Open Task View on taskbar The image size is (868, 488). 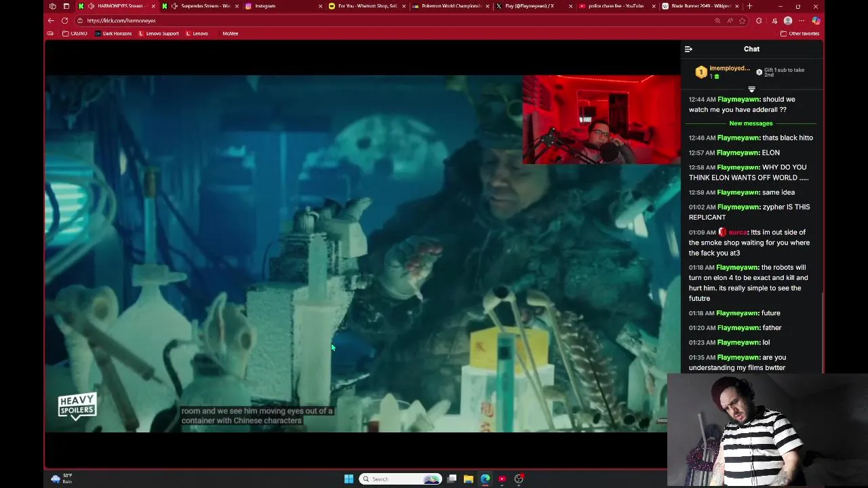tap(452, 479)
